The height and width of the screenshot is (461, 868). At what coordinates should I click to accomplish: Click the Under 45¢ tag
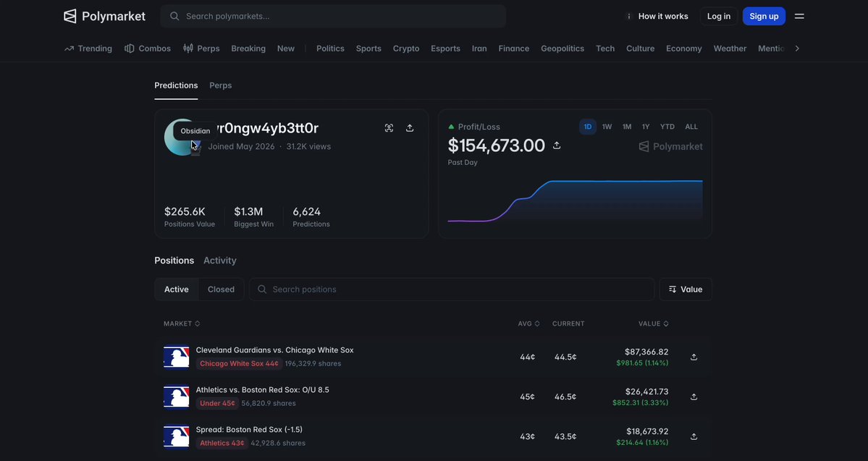point(218,403)
